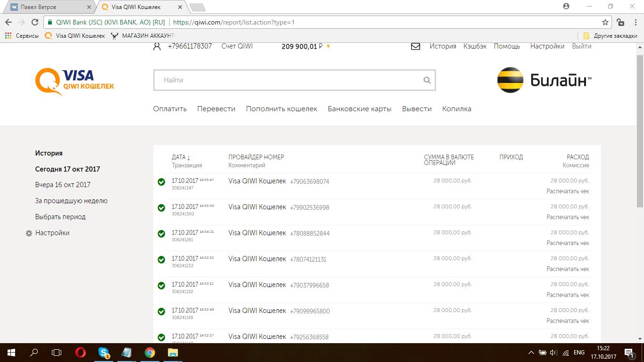Viewport: 644px width, 362px height.
Task: Launch Opera from the taskbar
Action: pyautogui.click(x=81, y=353)
